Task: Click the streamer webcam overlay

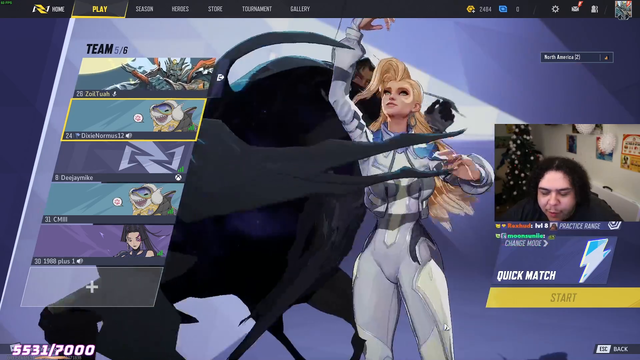Action: (567, 173)
